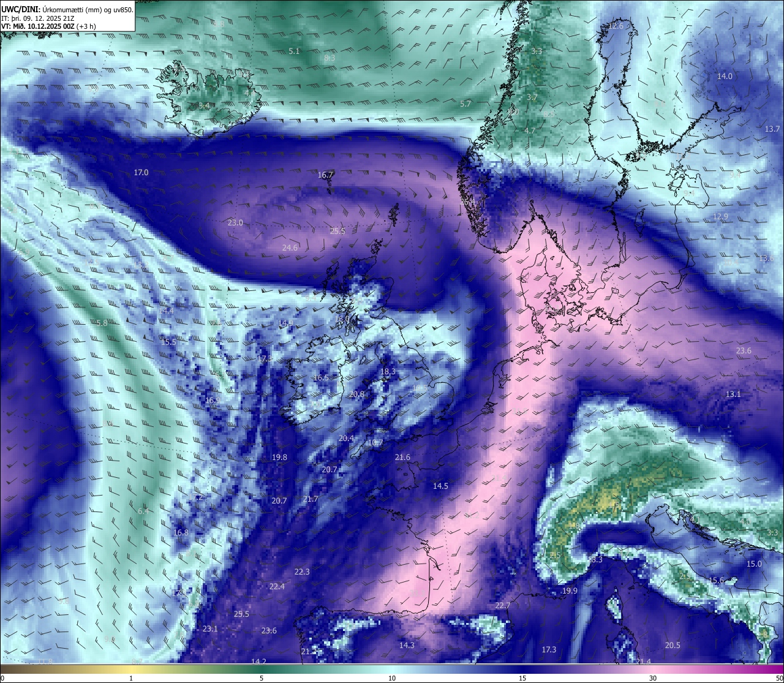Click the 3.7 value label
Screen dimensions: 784x683
coord(532,97)
